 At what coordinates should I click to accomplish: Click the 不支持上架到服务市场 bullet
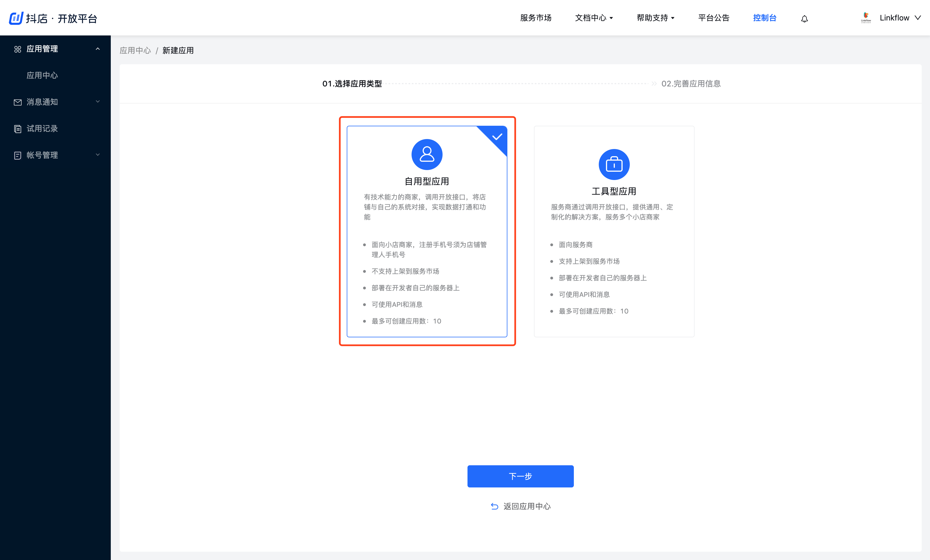[x=405, y=271]
